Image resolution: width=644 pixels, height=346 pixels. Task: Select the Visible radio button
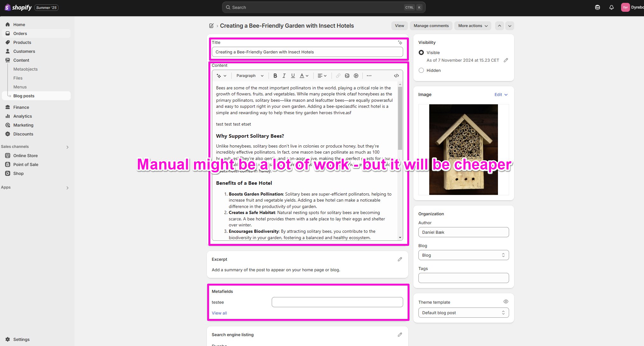click(421, 52)
